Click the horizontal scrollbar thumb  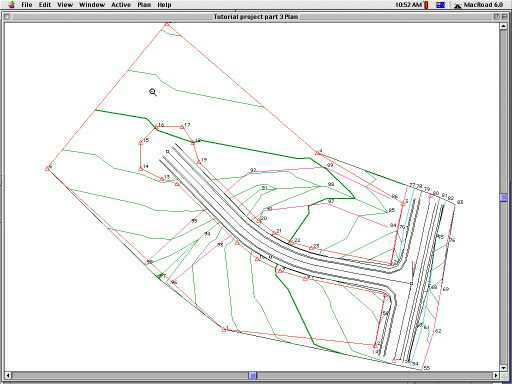pos(253,376)
